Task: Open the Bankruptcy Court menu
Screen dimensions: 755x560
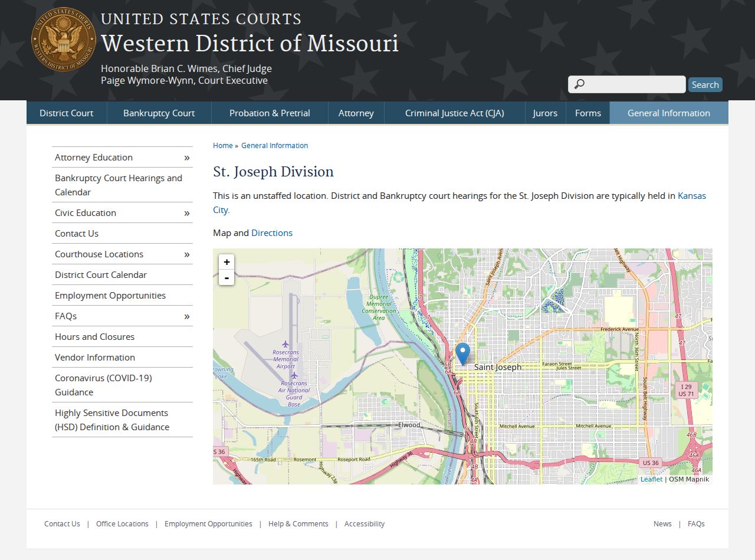Action: 159,113
